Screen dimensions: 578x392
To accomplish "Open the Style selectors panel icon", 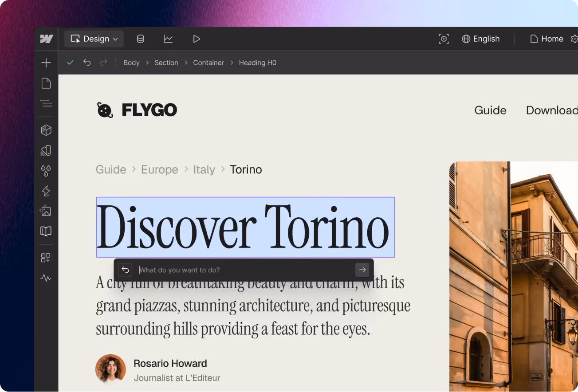I will 46,151.
